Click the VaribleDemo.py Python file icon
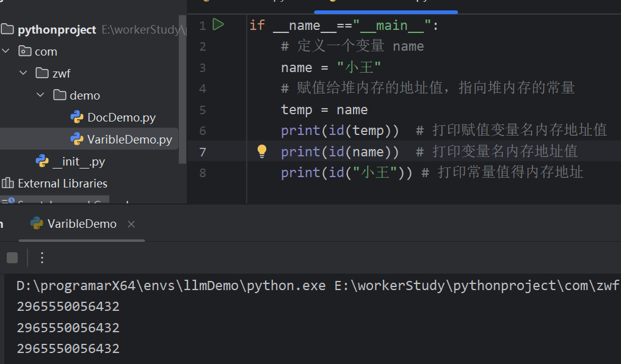Screen dimensions: 621x364 coord(77,139)
